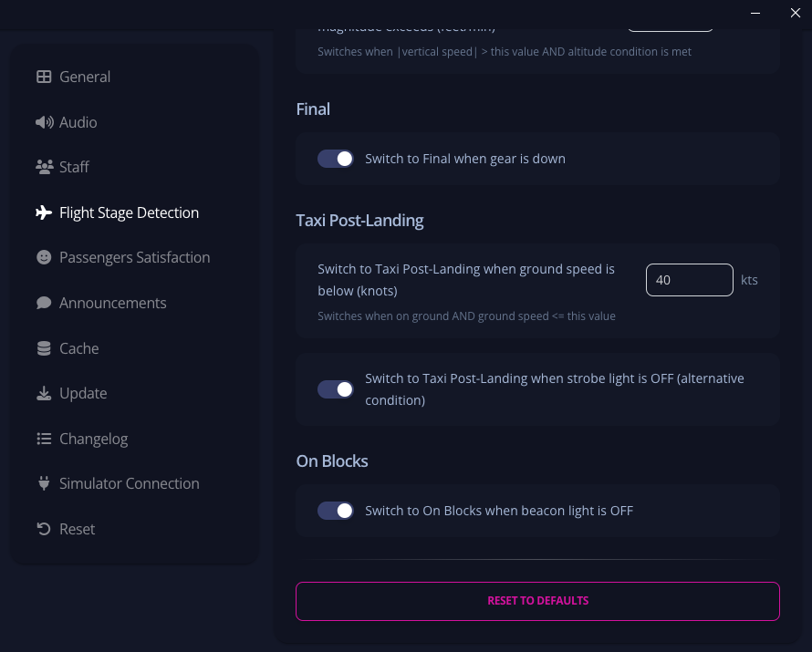Click the General grid icon
812x652 pixels.
coord(44,77)
